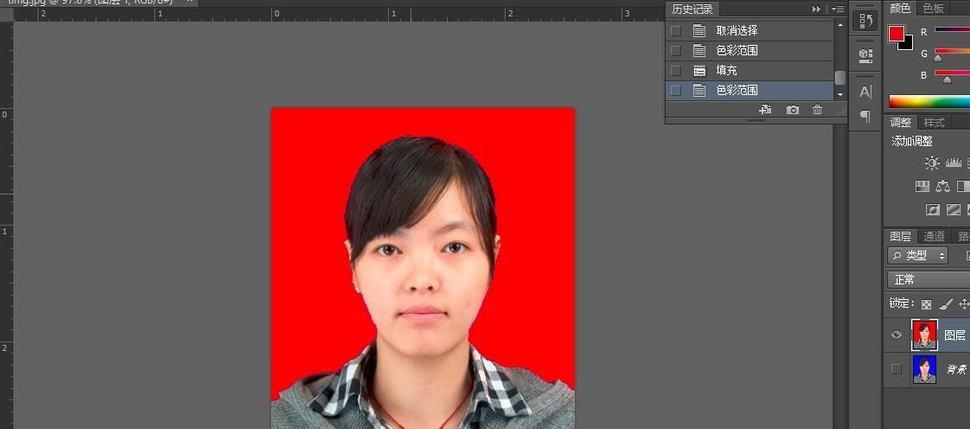
Task: Add a Black & White adjustment icon
Action: point(964,186)
